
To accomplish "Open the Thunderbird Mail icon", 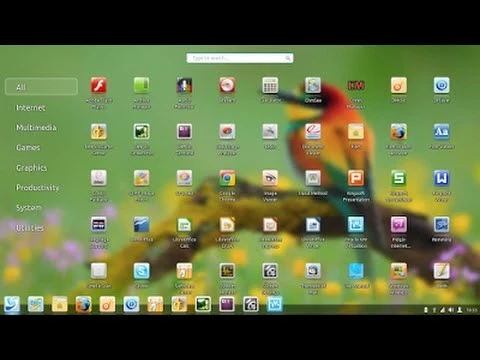I will pos(313,271).
